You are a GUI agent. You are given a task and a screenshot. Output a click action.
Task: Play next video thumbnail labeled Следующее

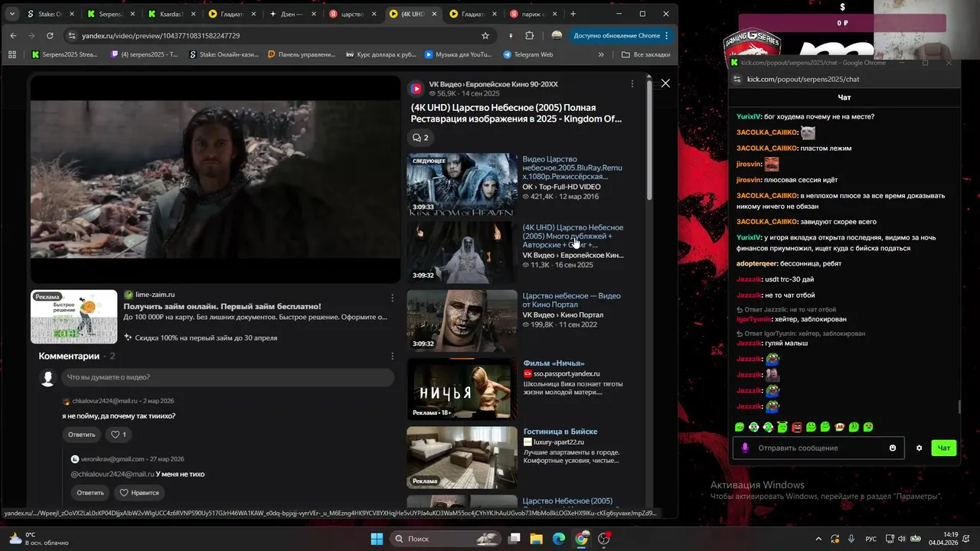click(x=462, y=184)
